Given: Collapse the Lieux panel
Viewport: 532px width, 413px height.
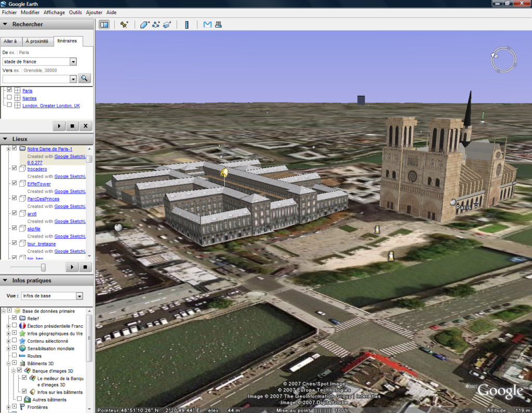Looking at the screenshot, I should coord(5,139).
